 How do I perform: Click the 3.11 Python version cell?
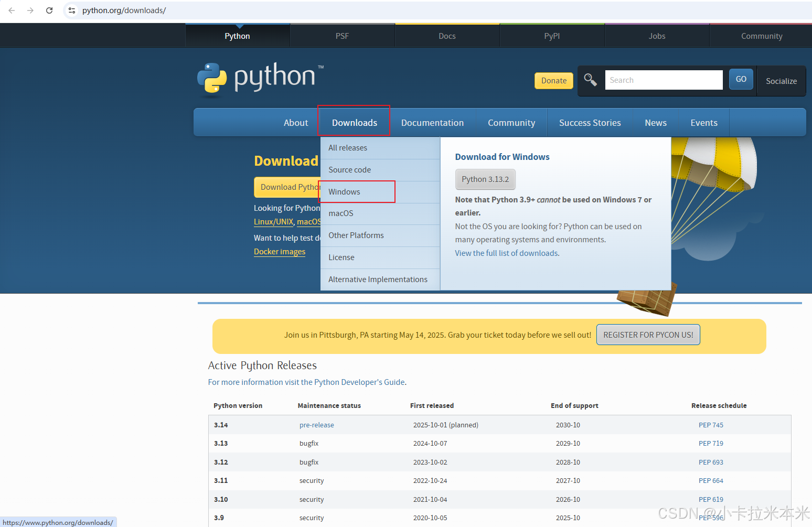tap(221, 481)
